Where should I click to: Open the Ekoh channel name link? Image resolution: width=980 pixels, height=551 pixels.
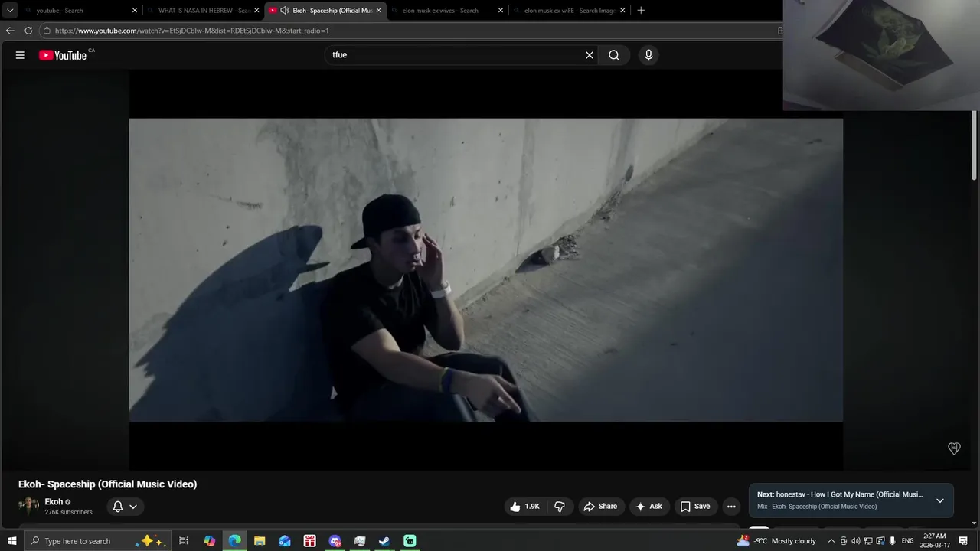click(x=54, y=502)
